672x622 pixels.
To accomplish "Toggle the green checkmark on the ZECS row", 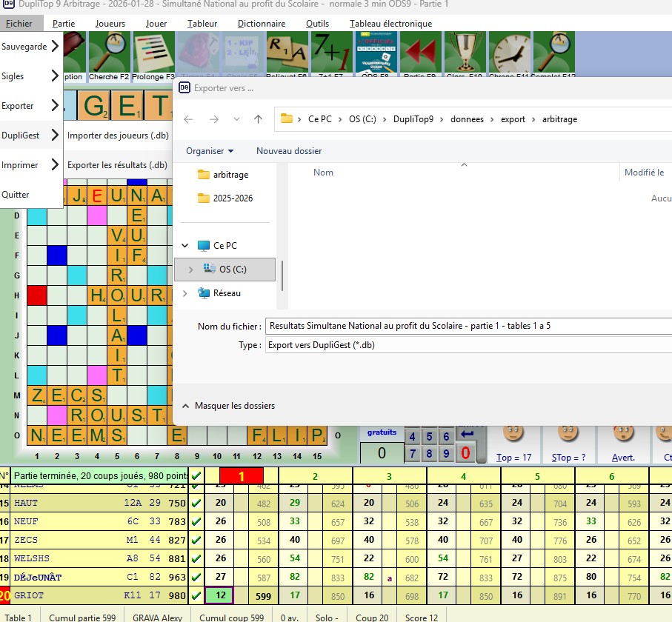I will (196, 541).
